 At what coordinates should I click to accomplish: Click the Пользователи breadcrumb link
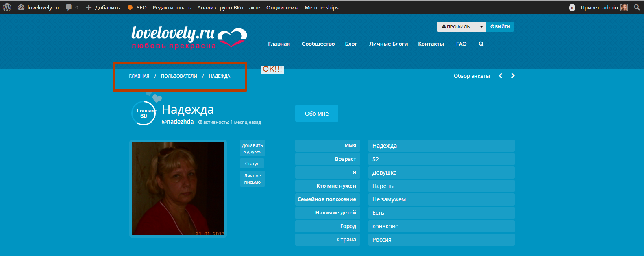click(x=179, y=76)
